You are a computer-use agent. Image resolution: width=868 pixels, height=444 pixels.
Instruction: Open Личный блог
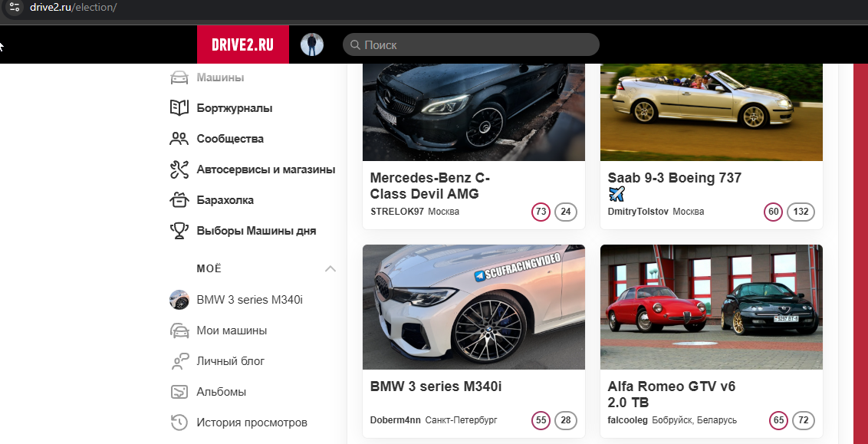coord(230,361)
